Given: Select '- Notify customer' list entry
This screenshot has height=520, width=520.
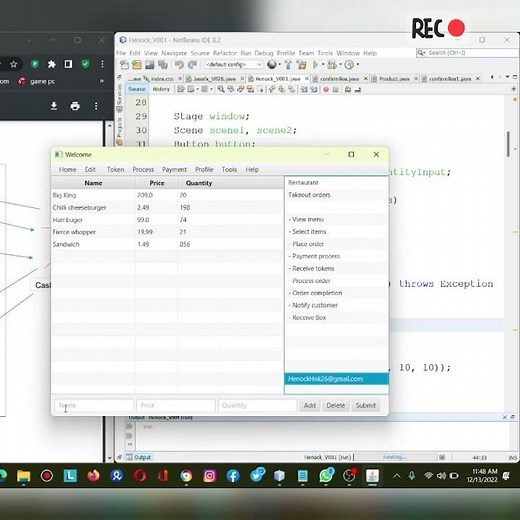Looking at the screenshot, I should coord(336,305).
